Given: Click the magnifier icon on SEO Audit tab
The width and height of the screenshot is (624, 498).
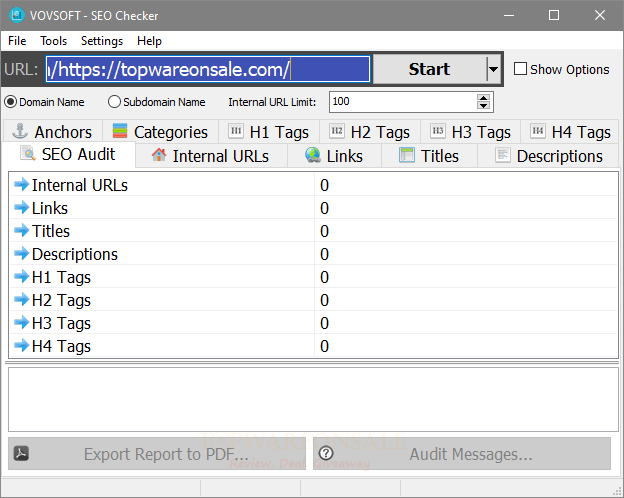Looking at the screenshot, I should (28, 154).
